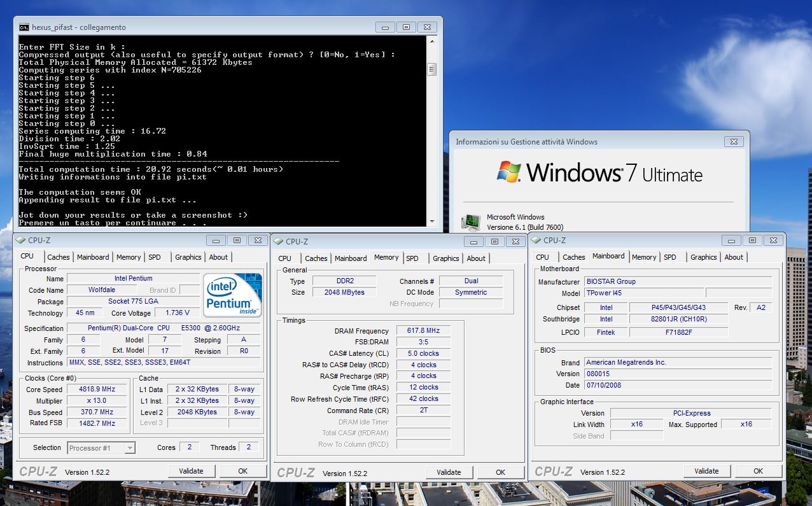Click the memory Size value 2048 MBytes
The width and height of the screenshot is (812, 506).
(x=344, y=293)
